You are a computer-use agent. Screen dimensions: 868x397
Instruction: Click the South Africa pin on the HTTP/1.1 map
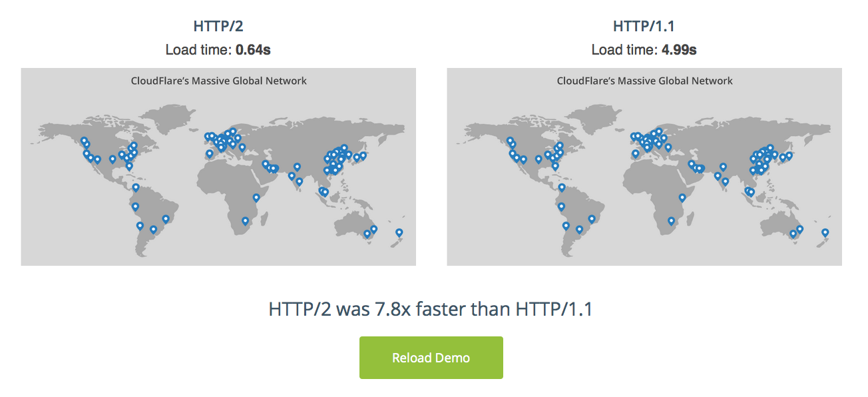(671, 220)
